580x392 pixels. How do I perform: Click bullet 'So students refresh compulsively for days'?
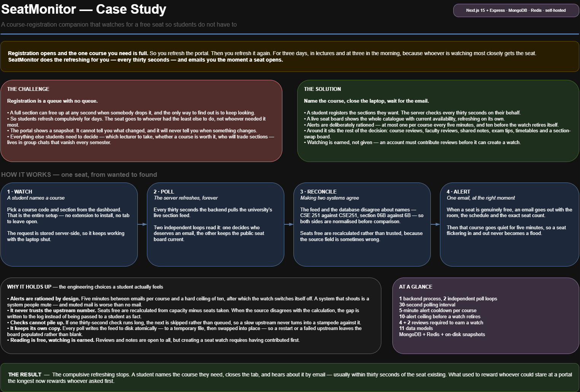136,122
